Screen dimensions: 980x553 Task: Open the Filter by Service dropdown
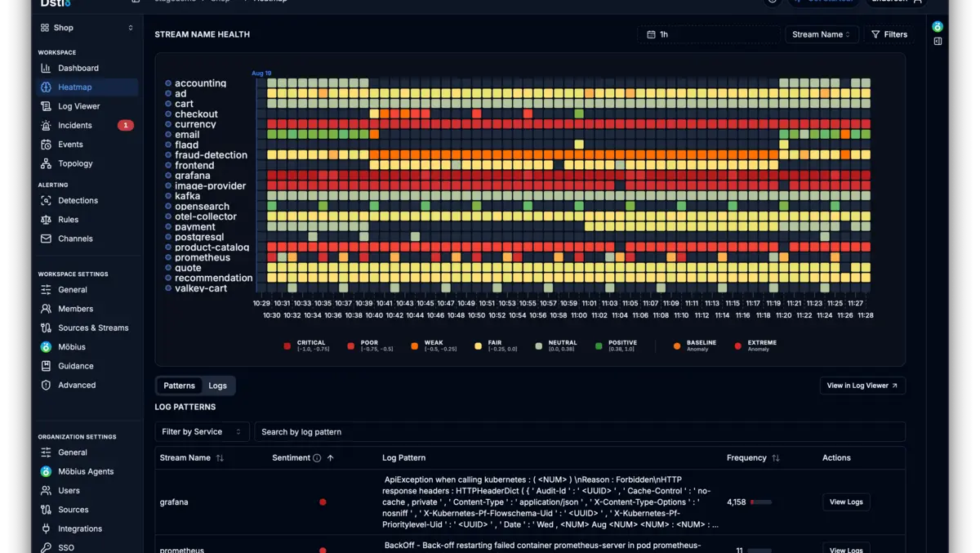click(x=202, y=431)
